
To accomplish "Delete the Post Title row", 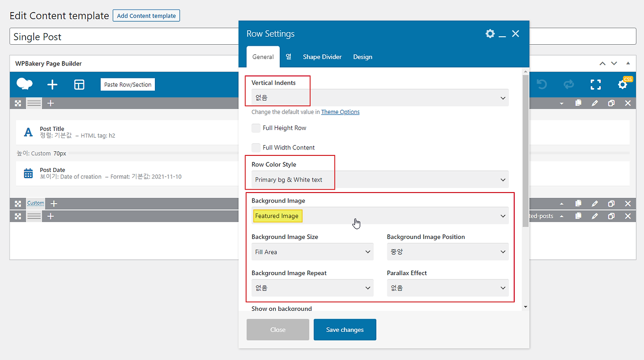I will 628,103.
